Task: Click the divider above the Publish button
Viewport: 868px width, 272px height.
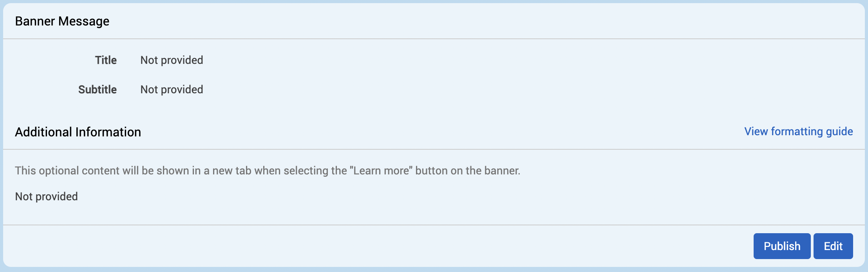Action: tap(434, 225)
